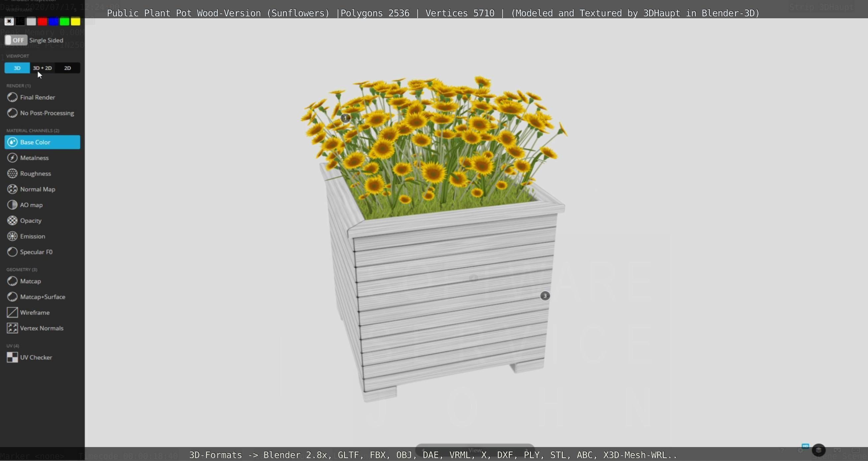Click the fullscreen icon
This screenshot has width=868, height=461.
point(856,450)
